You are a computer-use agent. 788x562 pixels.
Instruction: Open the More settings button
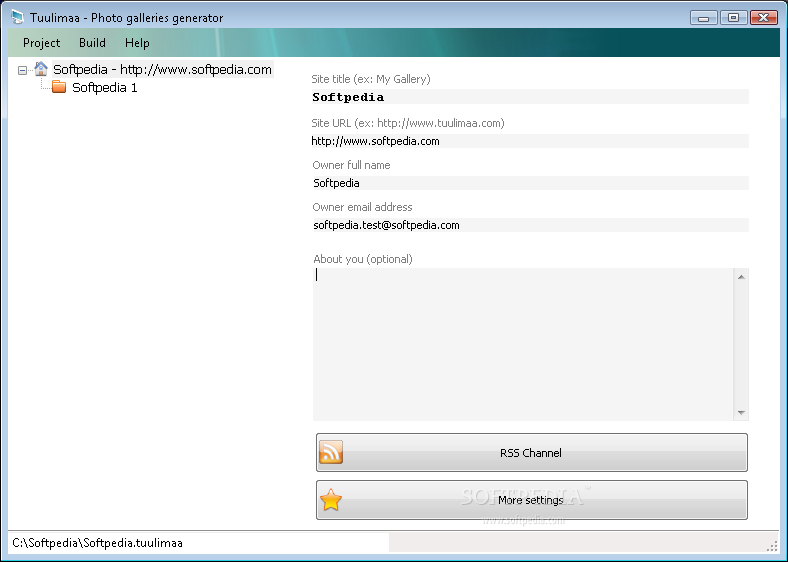pos(532,500)
